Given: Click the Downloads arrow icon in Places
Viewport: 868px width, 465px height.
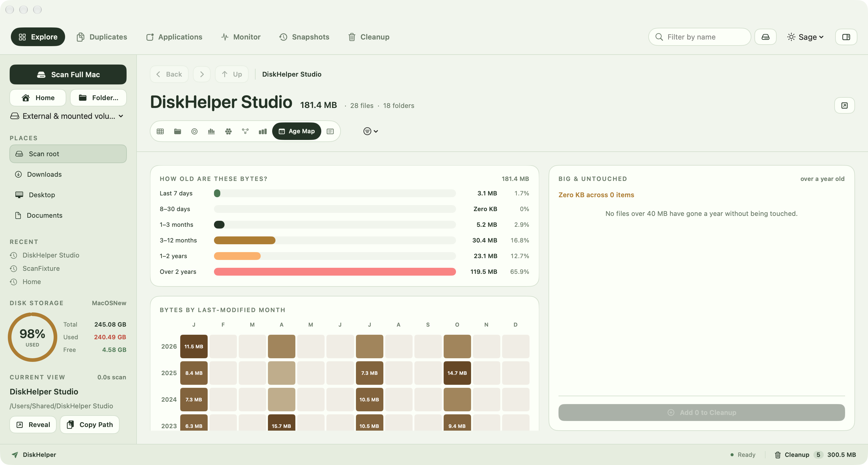Looking at the screenshot, I should (18, 174).
